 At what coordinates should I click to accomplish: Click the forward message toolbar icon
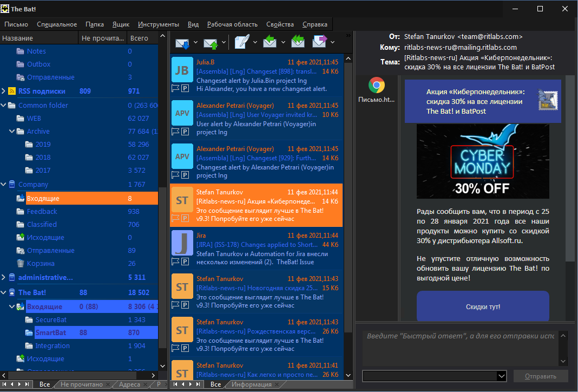[320, 42]
